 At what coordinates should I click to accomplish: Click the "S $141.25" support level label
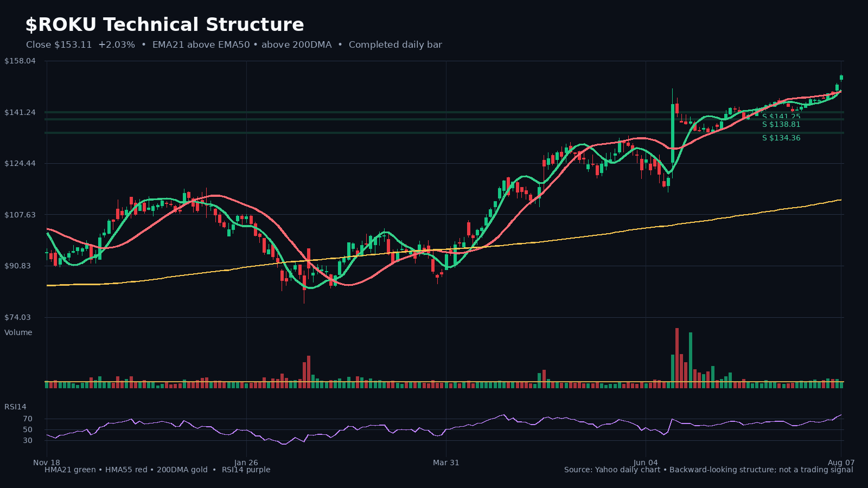(x=781, y=117)
